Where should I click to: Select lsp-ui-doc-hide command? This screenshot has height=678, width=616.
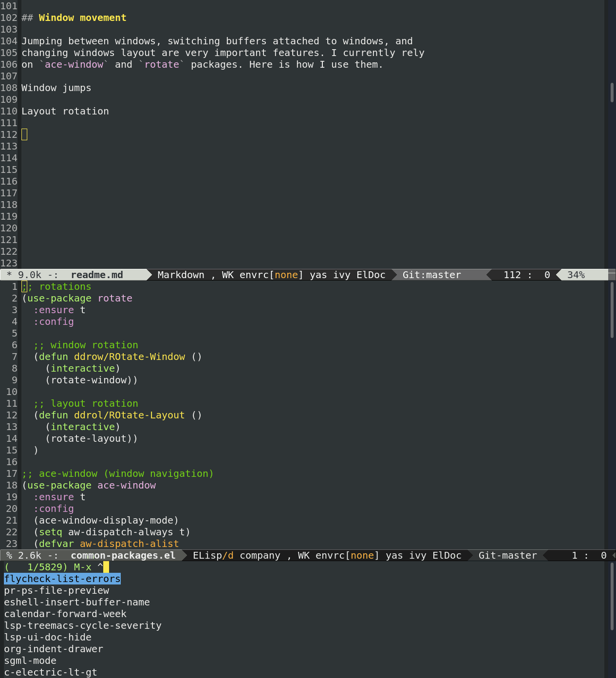coord(48,637)
